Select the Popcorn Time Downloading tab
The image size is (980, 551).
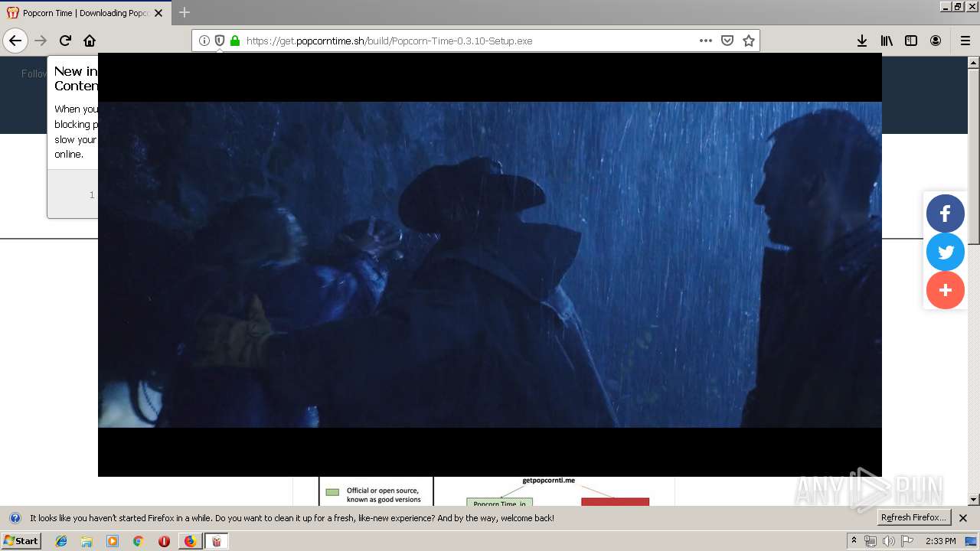point(86,13)
